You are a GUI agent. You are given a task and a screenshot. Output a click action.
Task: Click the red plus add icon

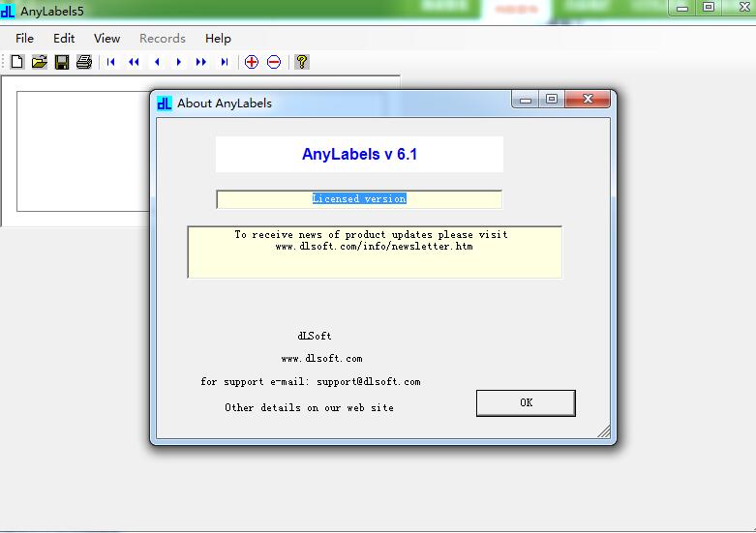[252, 62]
